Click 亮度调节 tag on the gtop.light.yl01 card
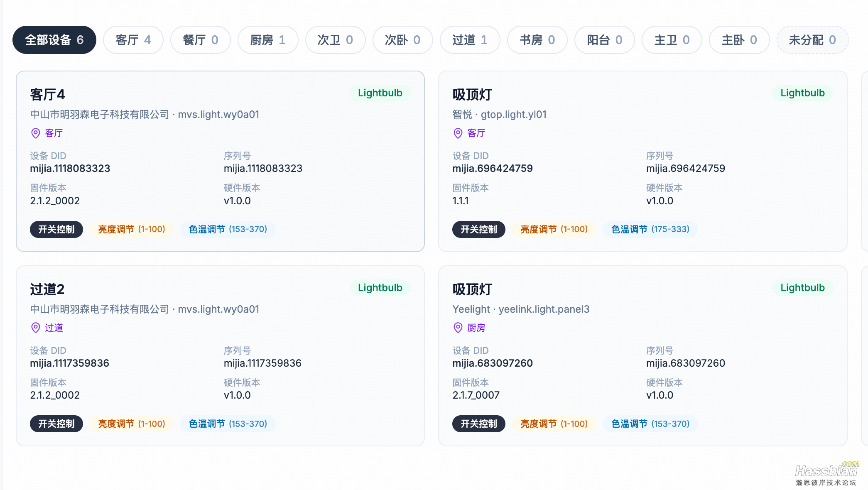 click(x=554, y=229)
